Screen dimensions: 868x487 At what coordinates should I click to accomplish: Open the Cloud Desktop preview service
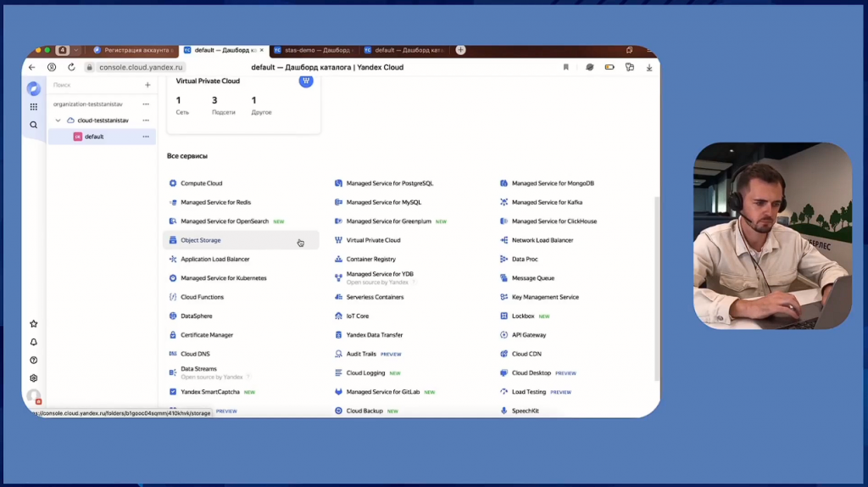point(531,372)
